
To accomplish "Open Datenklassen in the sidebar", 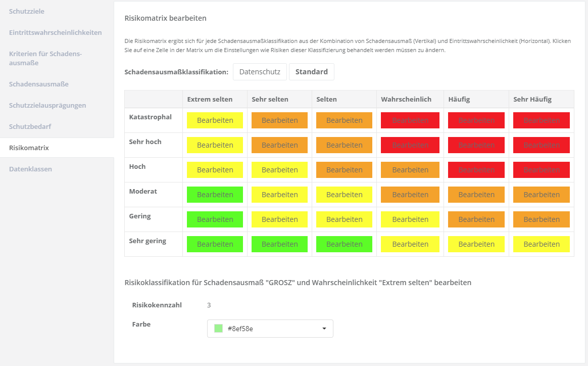I will (x=30, y=169).
